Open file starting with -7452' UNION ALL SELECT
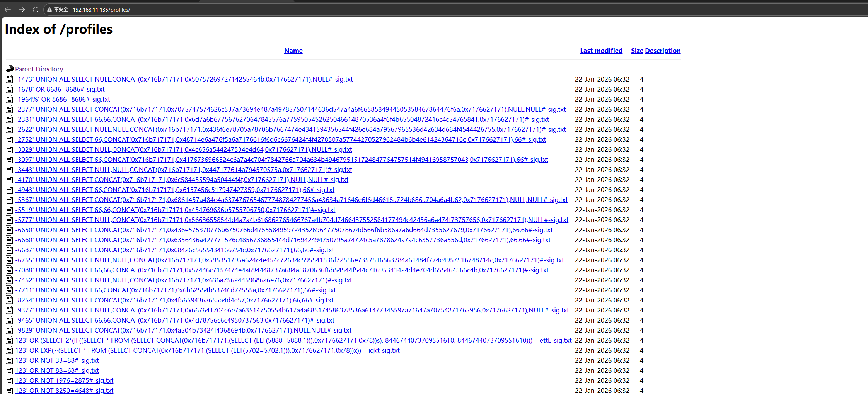The height and width of the screenshot is (394, 868). click(x=184, y=280)
